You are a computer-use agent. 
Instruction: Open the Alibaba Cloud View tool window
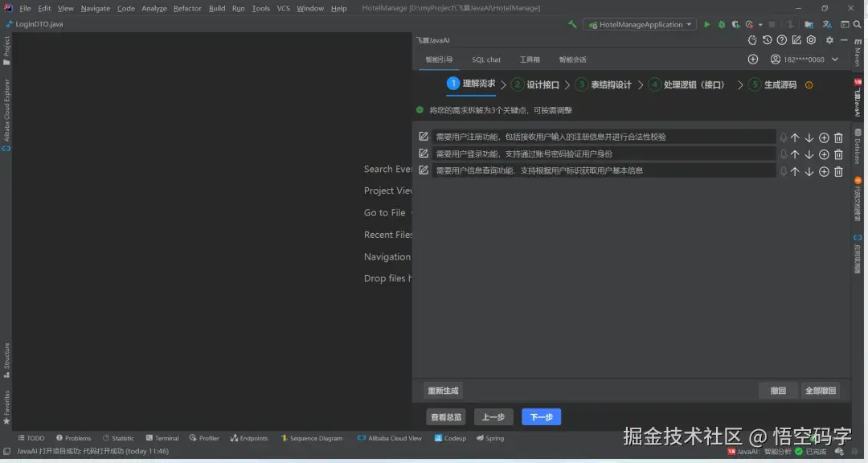(390, 438)
